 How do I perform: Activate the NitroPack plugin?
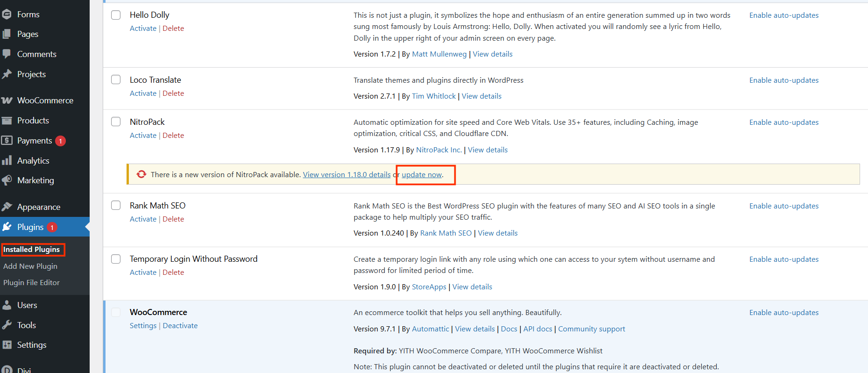(143, 135)
